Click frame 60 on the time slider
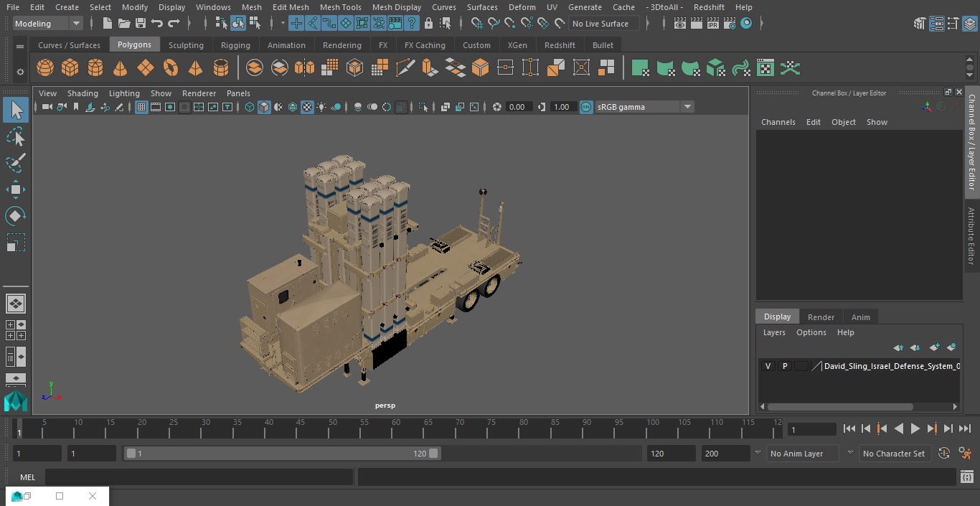980x506 pixels. (395, 428)
